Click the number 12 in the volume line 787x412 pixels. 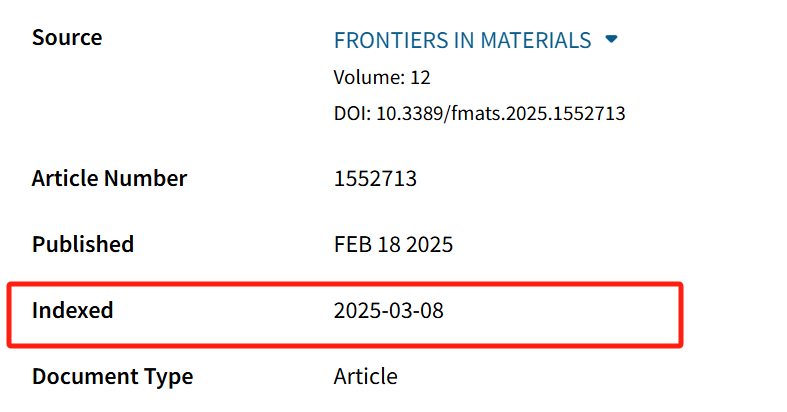point(420,77)
